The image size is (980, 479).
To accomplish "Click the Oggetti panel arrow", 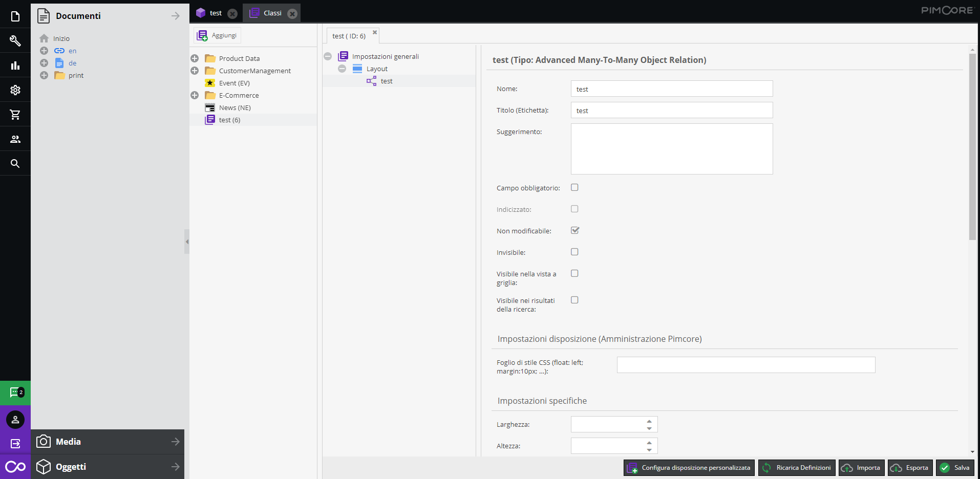I will point(175,467).
